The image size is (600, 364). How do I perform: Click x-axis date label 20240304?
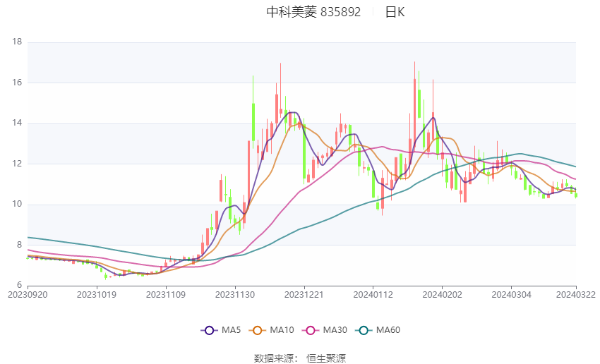point(511,295)
